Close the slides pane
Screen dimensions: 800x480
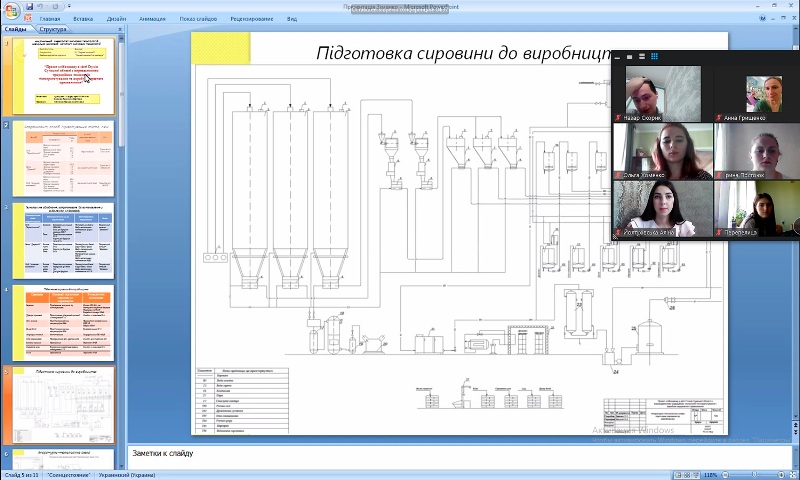coord(120,30)
